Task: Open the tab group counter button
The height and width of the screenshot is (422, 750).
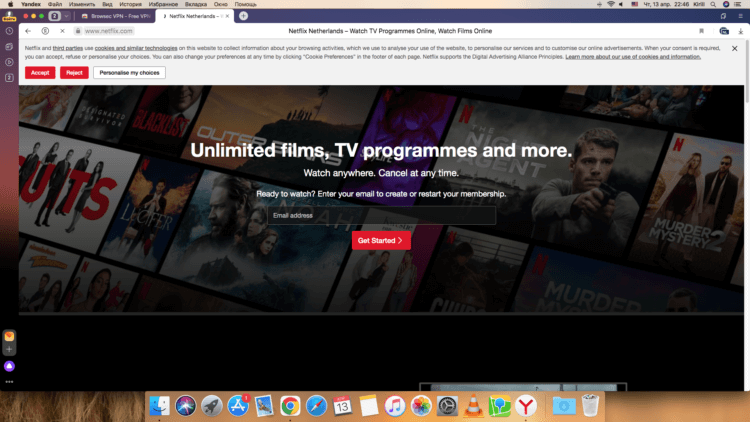Action: pos(55,16)
